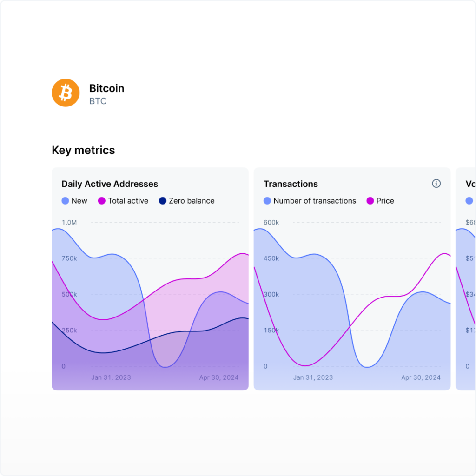
Task: Toggle the Price legend item
Action: tap(380, 201)
